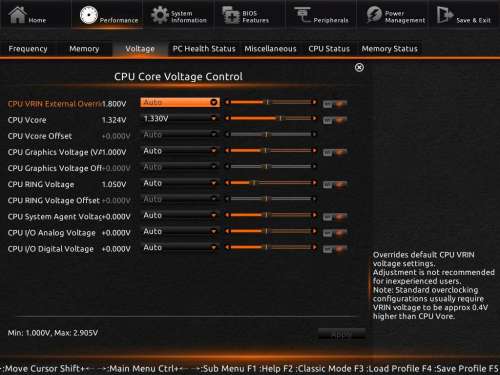The image size is (500, 375).
Task: Increase CPU System Agent Voltage slider right arrow
Action: (314, 215)
